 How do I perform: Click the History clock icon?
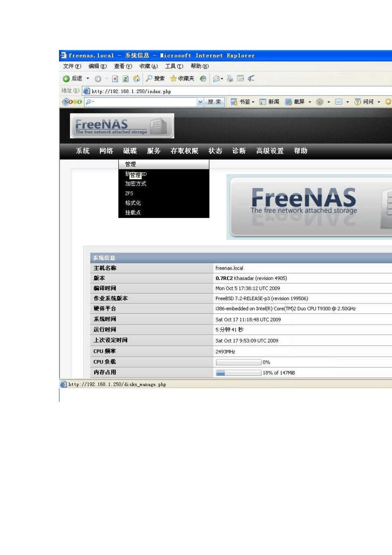203,78
